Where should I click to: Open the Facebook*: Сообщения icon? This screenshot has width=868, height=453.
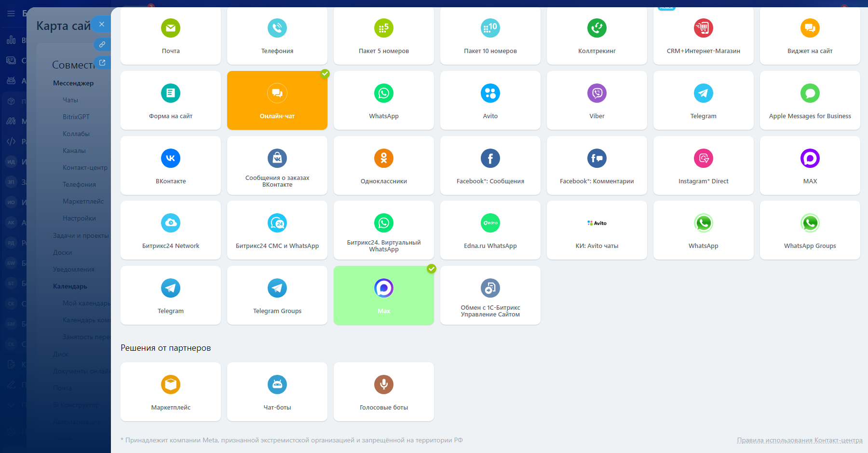[490, 158]
